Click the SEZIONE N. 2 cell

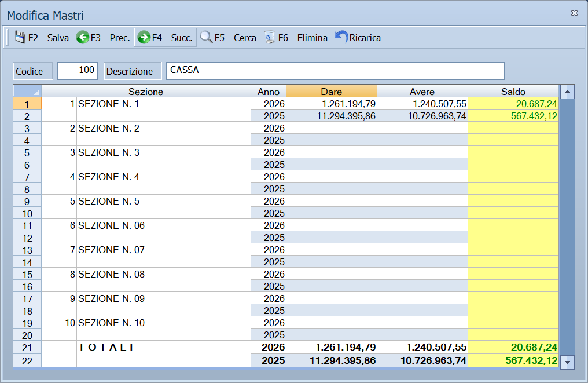pyautogui.click(x=164, y=134)
